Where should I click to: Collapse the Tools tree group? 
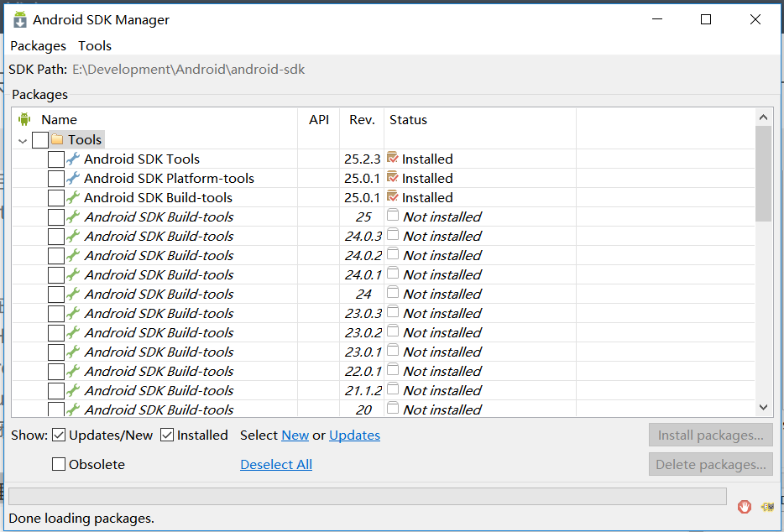[x=23, y=140]
